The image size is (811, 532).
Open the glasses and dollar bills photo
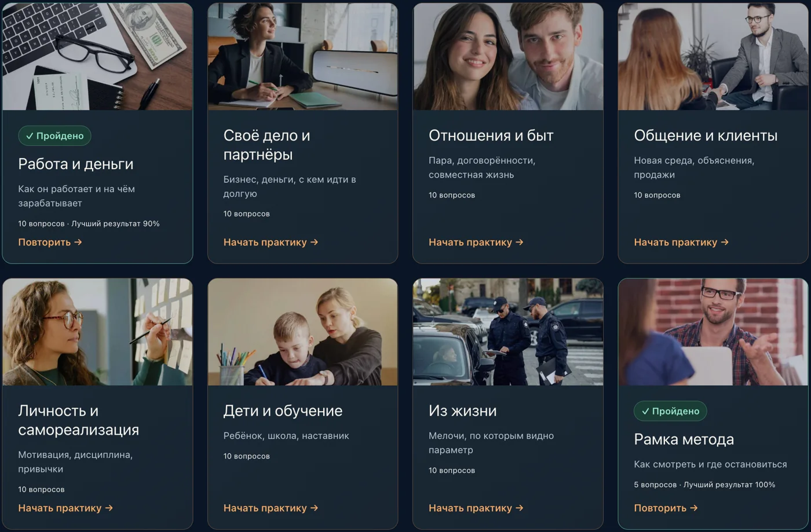pos(97,56)
